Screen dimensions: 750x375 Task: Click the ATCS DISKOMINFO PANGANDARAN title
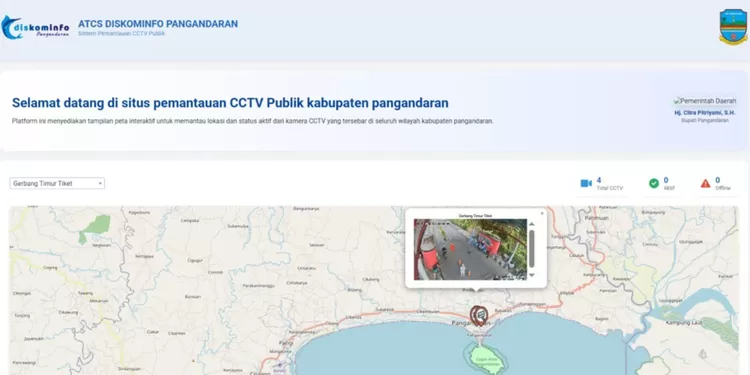[x=158, y=24]
